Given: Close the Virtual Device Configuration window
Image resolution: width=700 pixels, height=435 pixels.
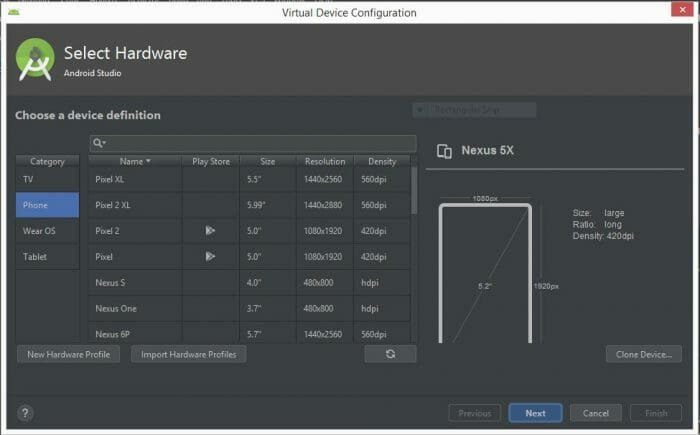Looking at the screenshot, I should (x=683, y=9).
